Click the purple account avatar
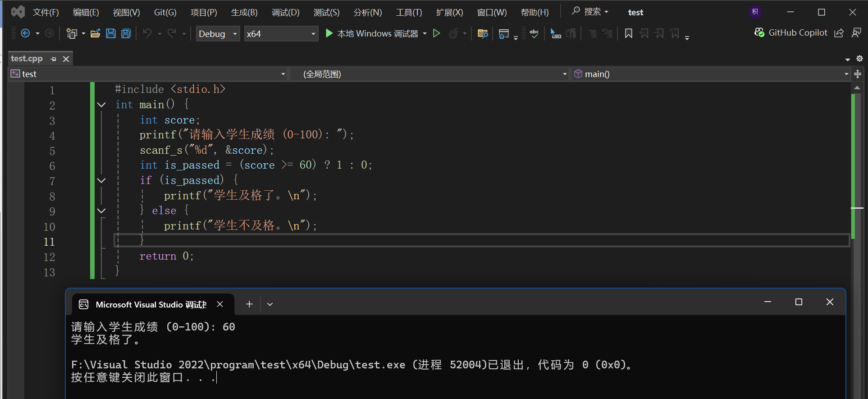This screenshot has height=399, width=868. [x=755, y=12]
